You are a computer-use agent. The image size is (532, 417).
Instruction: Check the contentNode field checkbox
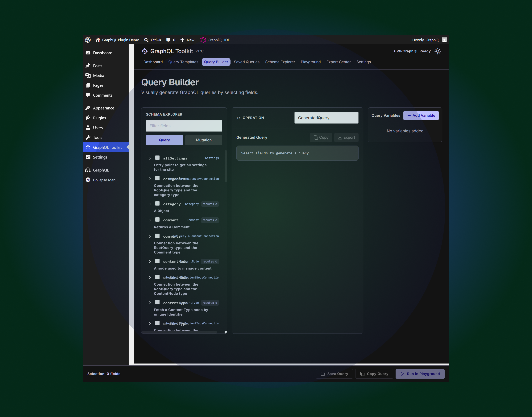tap(157, 261)
